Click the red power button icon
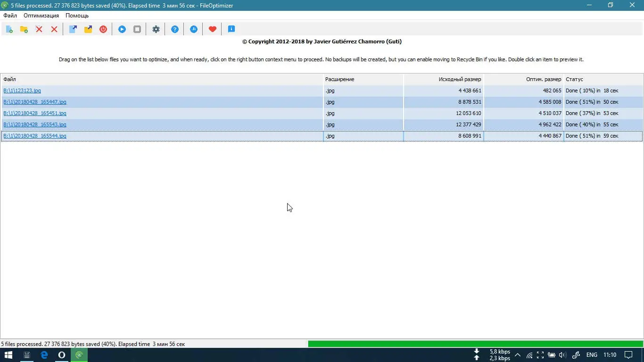Screen dimensions: 644x362 [103, 29]
